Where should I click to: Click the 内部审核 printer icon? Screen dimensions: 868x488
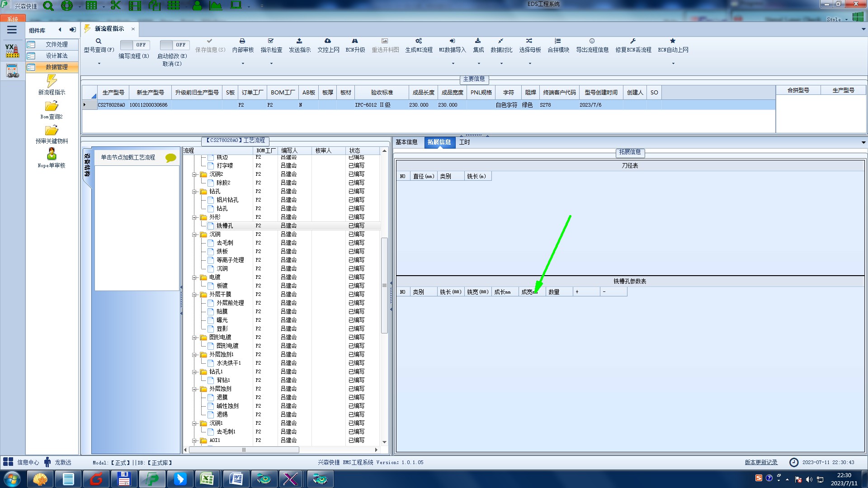(x=242, y=41)
